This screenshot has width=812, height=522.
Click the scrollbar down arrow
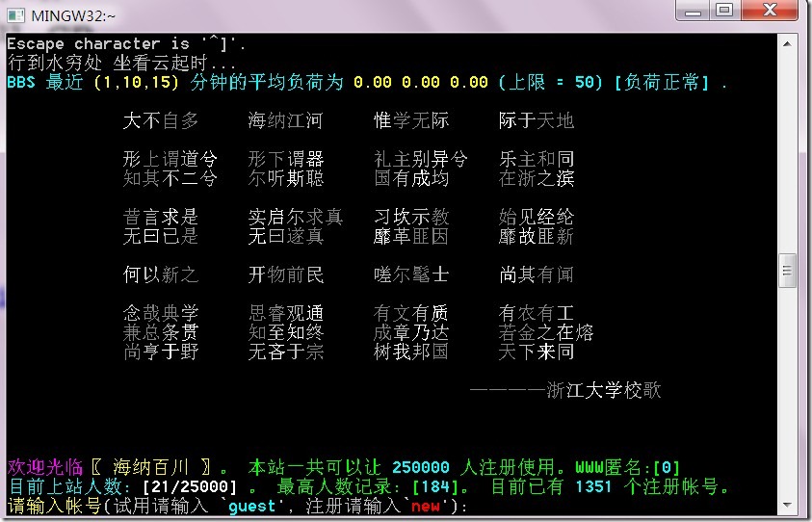788,507
